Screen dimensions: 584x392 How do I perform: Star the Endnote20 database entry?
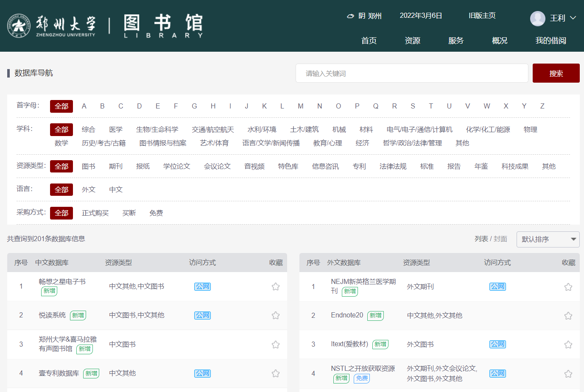pyautogui.click(x=568, y=316)
